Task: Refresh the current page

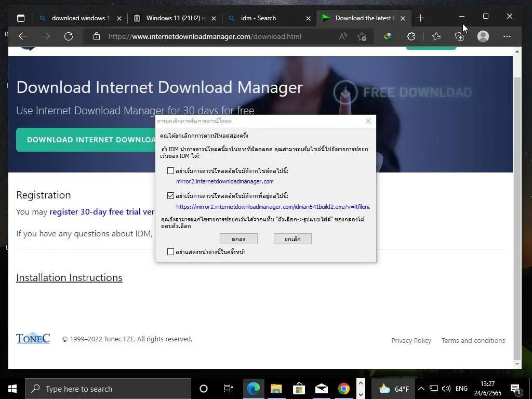Action: tap(69, 36)
